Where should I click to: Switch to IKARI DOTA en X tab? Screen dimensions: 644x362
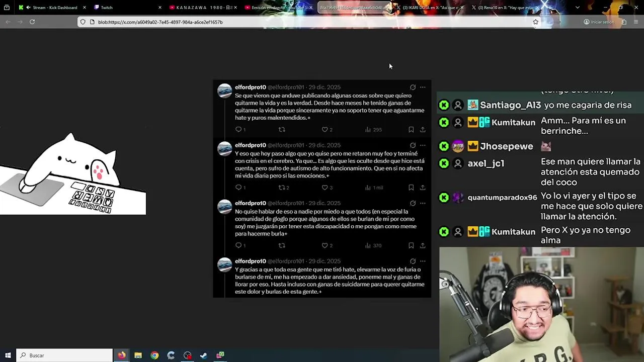(430, 8)
